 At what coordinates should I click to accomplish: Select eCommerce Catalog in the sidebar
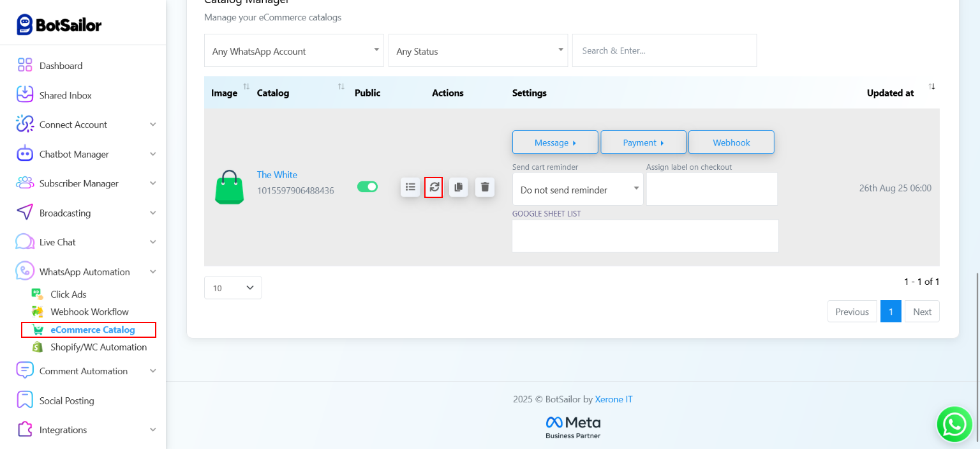pyautogui.click(x=90, y=330)
